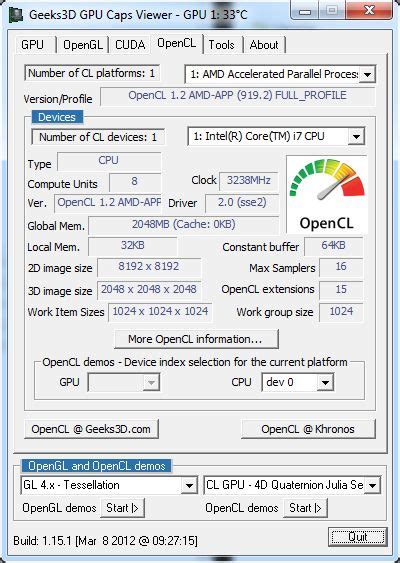Click the Local Mem. value 32KB
Screen dimensions: 400x563
[132, 246]
